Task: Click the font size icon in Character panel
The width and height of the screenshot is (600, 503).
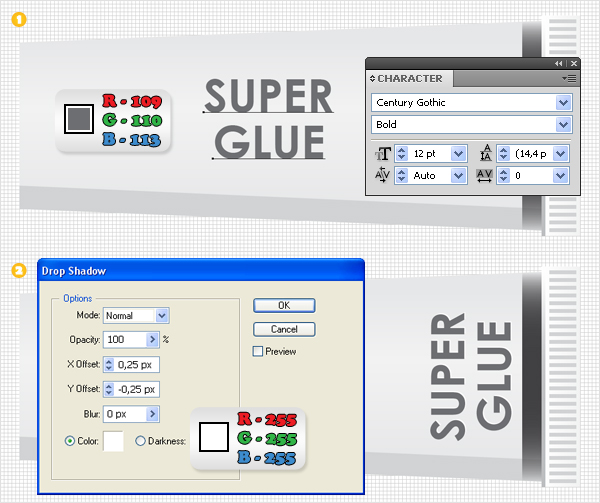Action: 382,154
